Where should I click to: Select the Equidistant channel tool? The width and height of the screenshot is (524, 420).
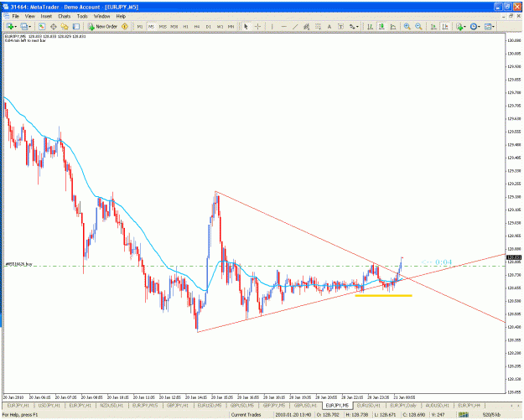click(x=307, y=26)
